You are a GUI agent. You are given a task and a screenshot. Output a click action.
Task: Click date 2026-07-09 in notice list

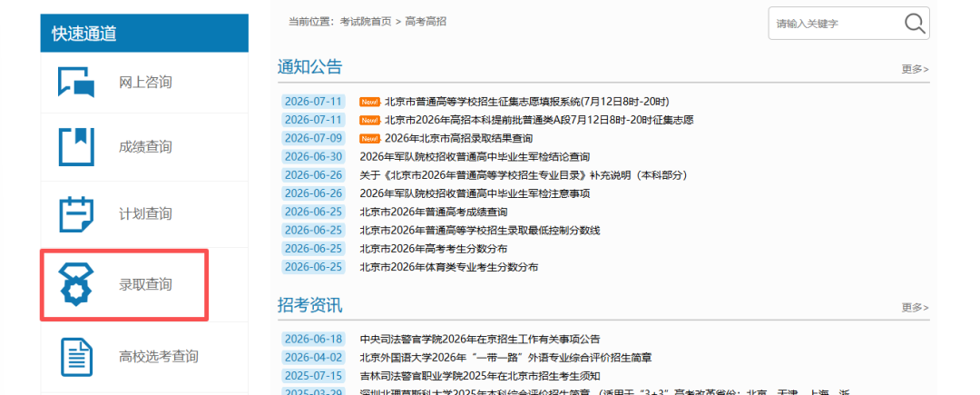[x=313, y=138]
